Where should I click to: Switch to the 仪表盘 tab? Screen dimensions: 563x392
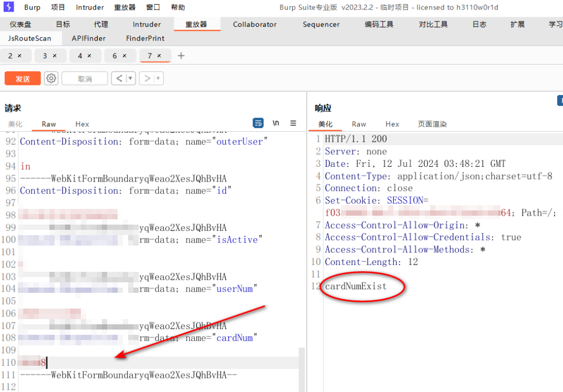click(x=20, y=24)
